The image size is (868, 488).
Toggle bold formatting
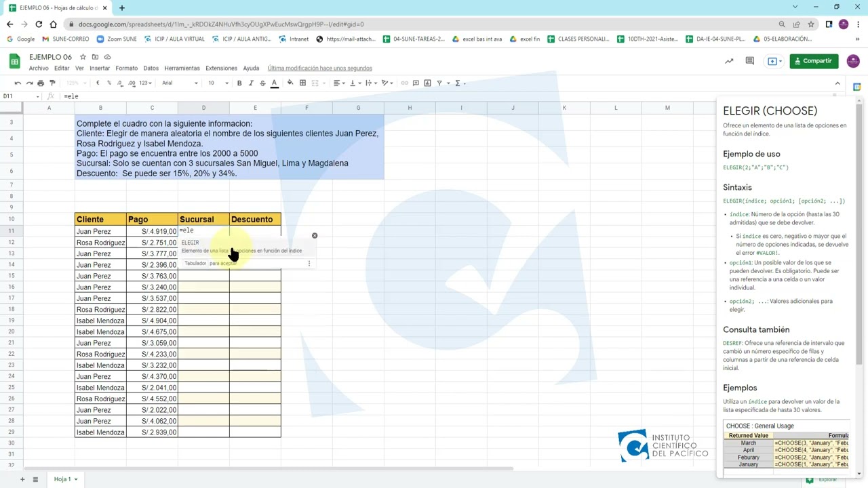point(239,83)
